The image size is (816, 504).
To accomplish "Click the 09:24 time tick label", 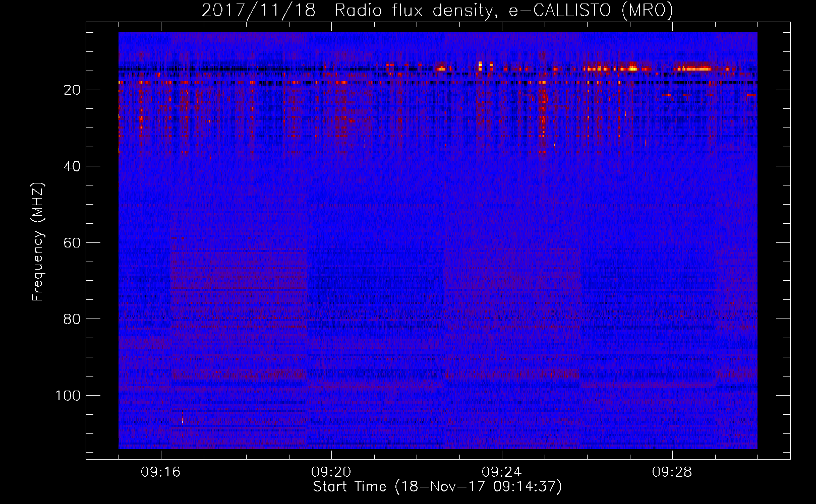I will coord(502,472).
